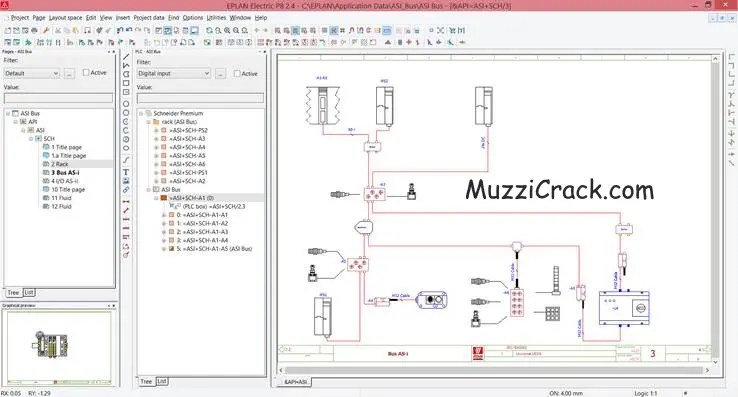Open the Utilities menu
This screenshot has height=397, width=738.
tap(217, 17)
